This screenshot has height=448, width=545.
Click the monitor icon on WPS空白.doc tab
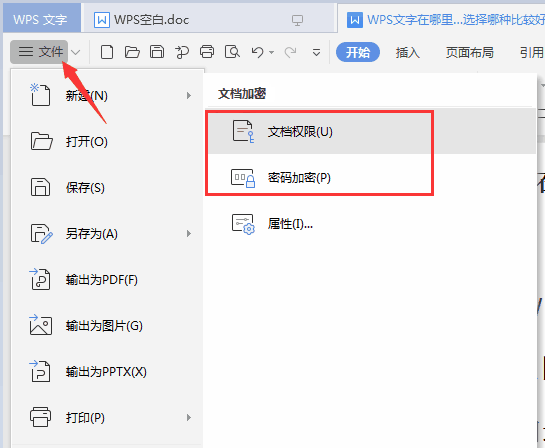tap(297, 20)
